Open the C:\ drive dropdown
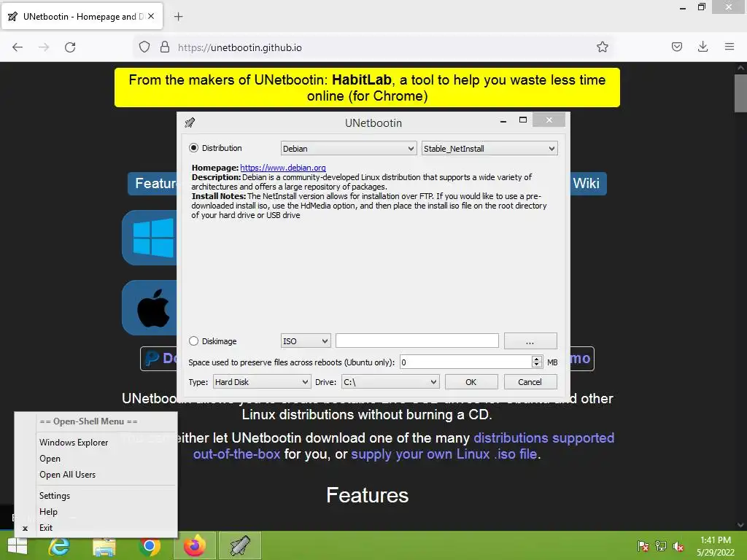The width and height of the screenshot is (747, 560). [x=390, y=382]
